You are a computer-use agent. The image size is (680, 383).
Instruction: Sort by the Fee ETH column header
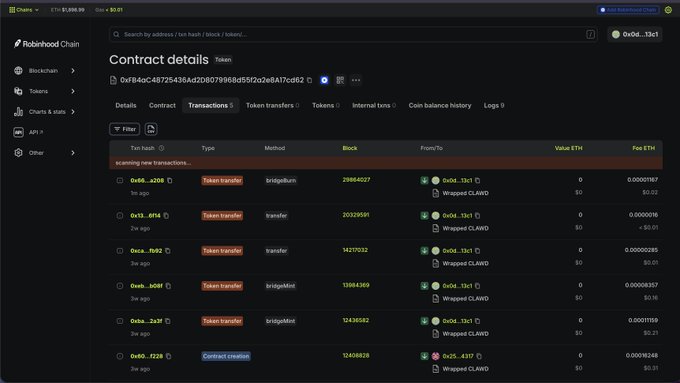644,148
